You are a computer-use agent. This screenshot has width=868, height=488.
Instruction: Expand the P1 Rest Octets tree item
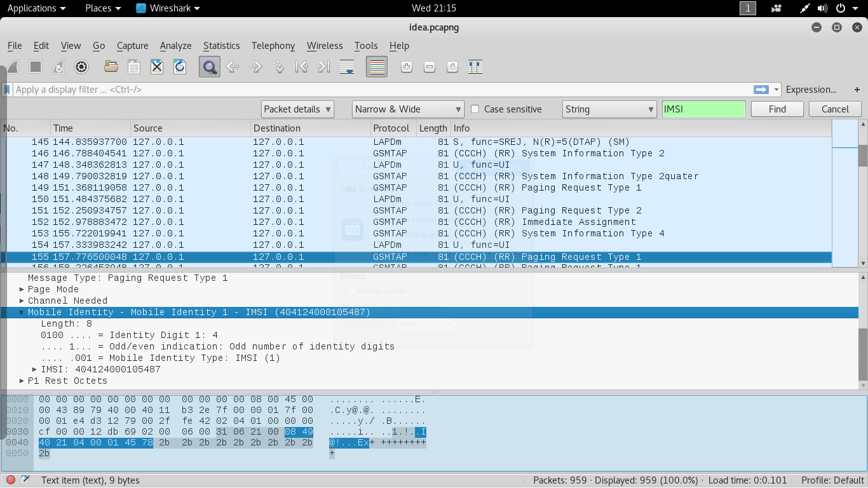coord(22,381)
